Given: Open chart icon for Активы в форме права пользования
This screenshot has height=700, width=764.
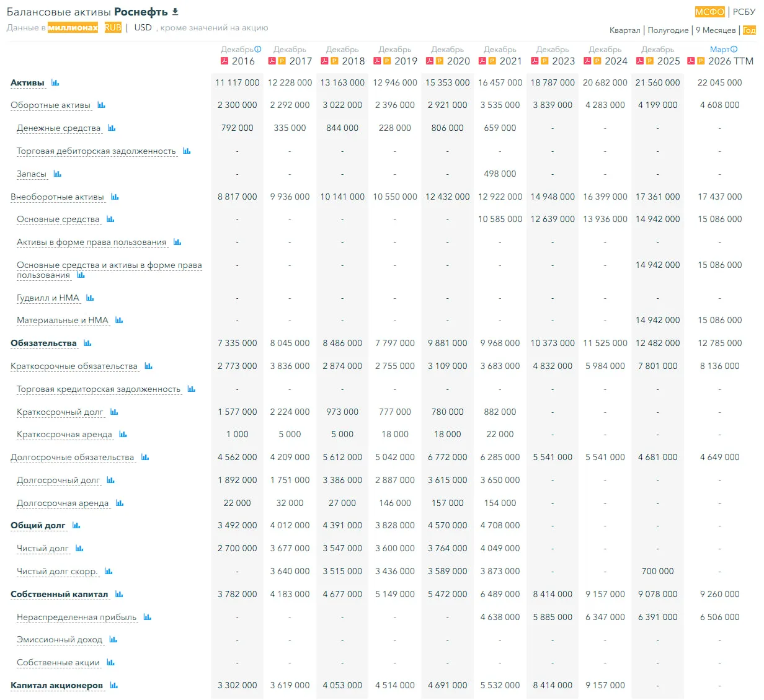Looking at the screenshot, I should click(177, 242).
